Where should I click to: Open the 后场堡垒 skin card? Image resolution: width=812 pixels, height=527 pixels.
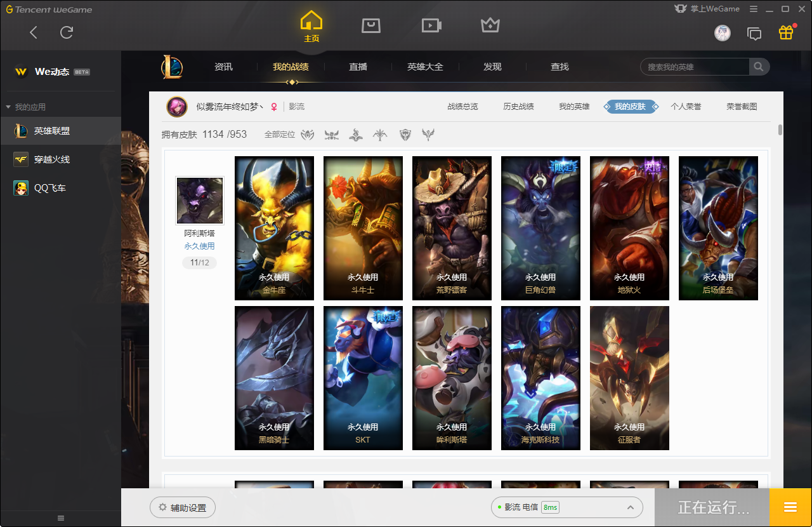[x=718, y=228]
